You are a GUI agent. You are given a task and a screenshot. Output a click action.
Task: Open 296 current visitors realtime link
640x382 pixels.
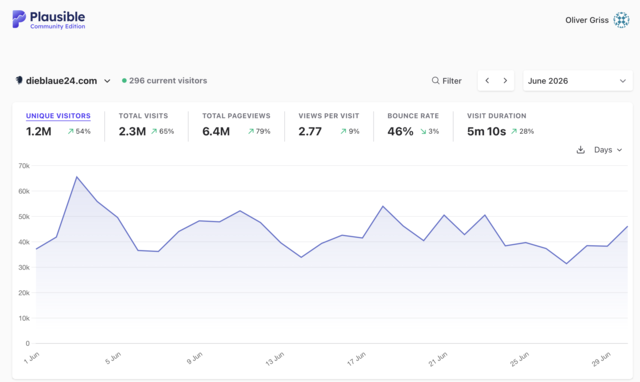click(x=168, y=80)
